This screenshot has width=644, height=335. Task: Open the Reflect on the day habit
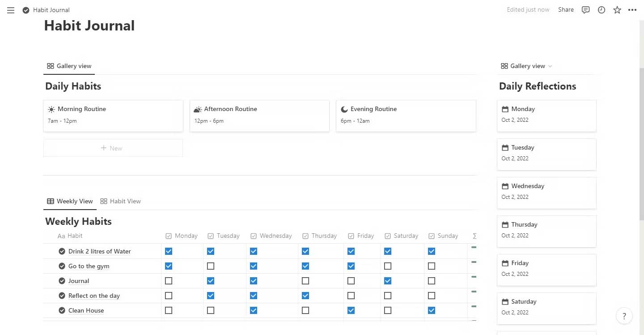pyautogui.click(x=94, y=296)
